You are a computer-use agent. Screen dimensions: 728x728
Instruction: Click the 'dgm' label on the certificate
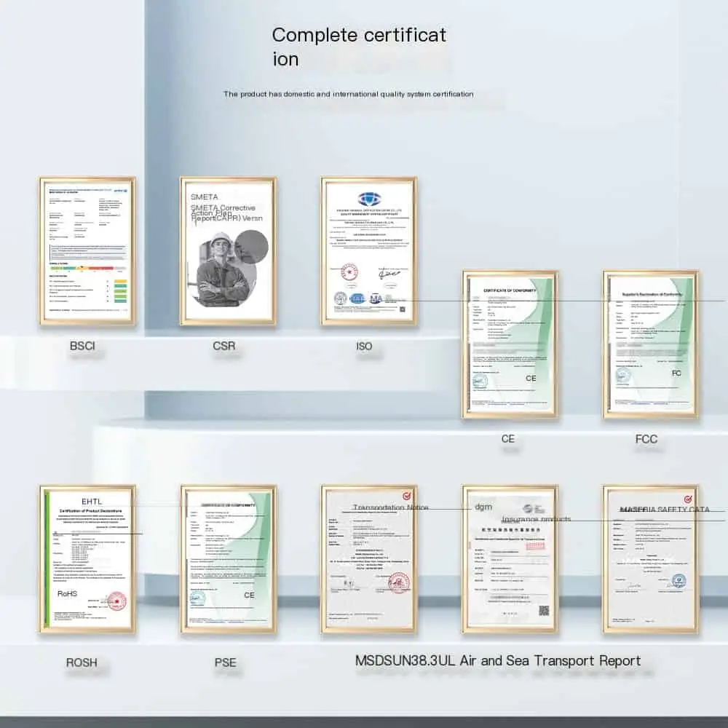click(483, 507)
